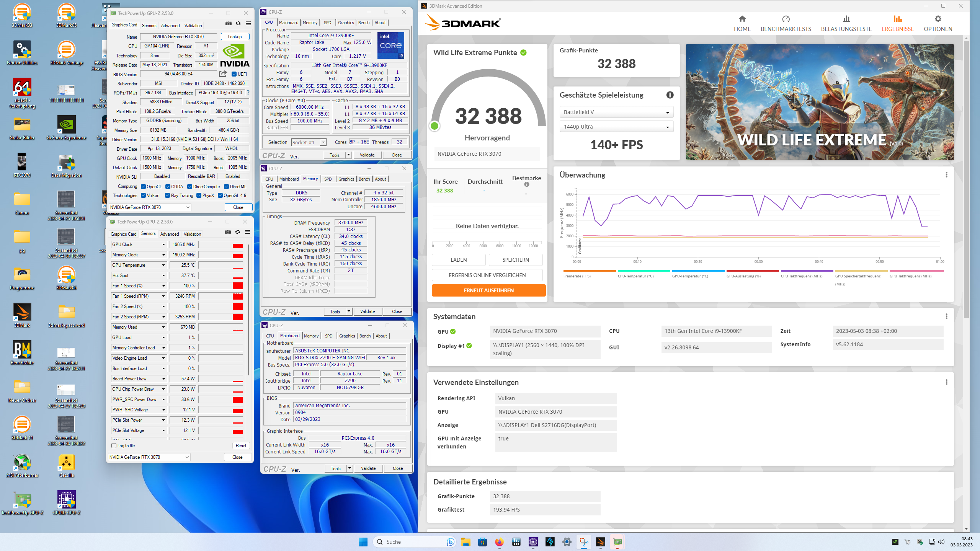Open BENCHMARKTESTS in 3DMark

786,23
